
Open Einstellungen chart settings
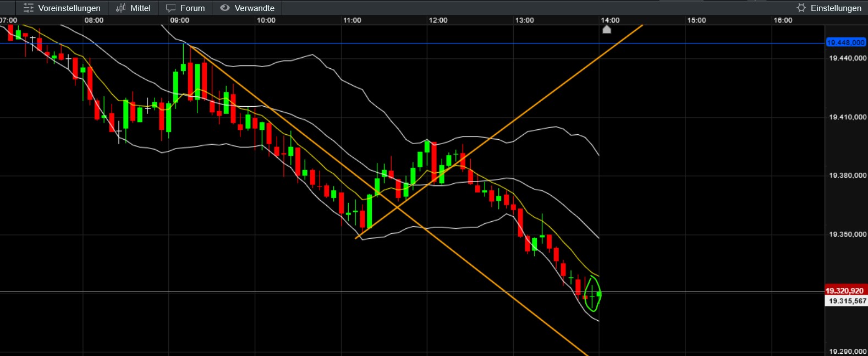pos(829,8)
